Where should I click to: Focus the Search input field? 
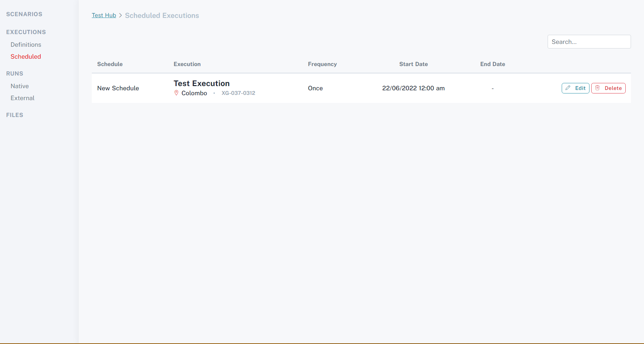(x=589, y=42)
